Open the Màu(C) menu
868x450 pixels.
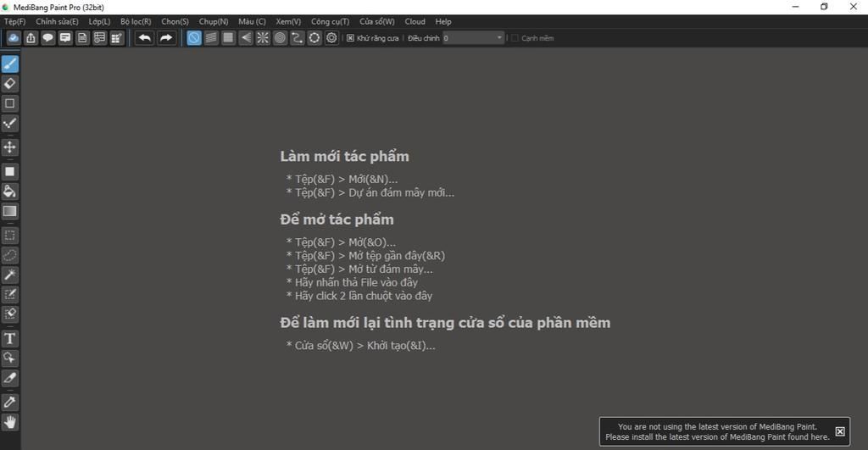(x=252, y=21)
